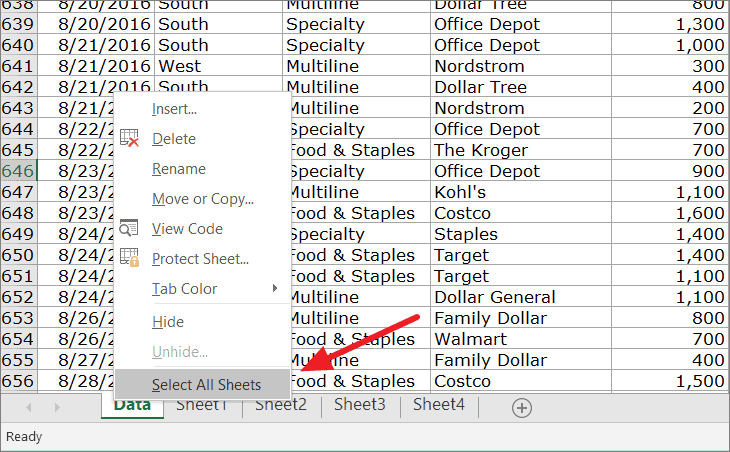The height and width of the screenshot is (452, 730).
Task: Click the View Code magnifier icon
Action: click(x=128, y=228)
